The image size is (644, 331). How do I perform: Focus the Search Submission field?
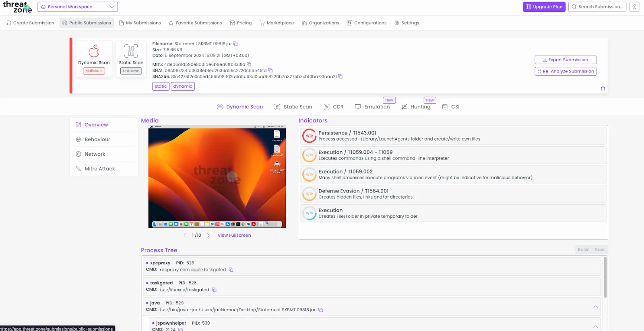[x=597, y=7]
